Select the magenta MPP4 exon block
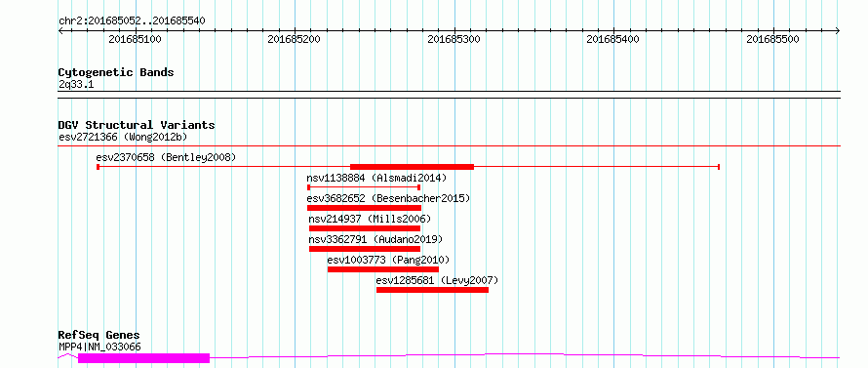The height and width of the screenshot is (368, 868). coord(144,358)
